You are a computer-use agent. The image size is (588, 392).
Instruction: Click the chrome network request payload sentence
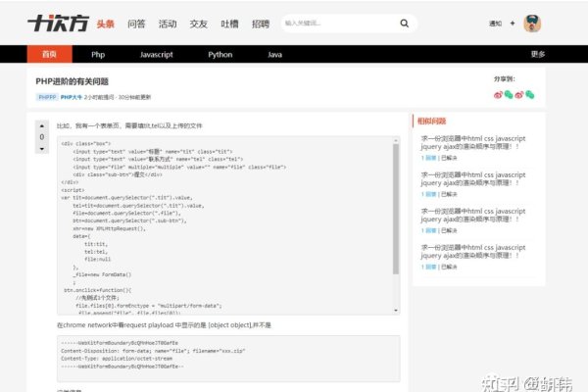[x=164, y=325]
